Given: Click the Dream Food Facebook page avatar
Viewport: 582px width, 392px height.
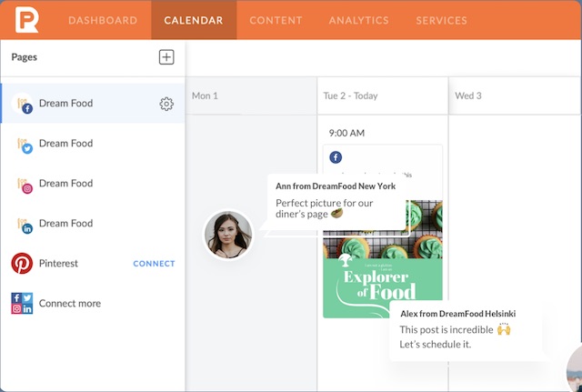Looking at the screenshot, I should point(23,104).
